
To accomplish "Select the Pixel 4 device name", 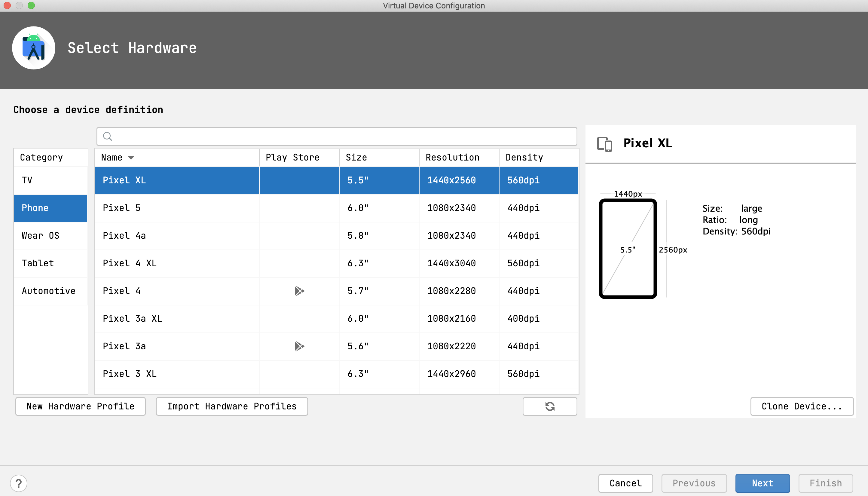I will (121, 291).
